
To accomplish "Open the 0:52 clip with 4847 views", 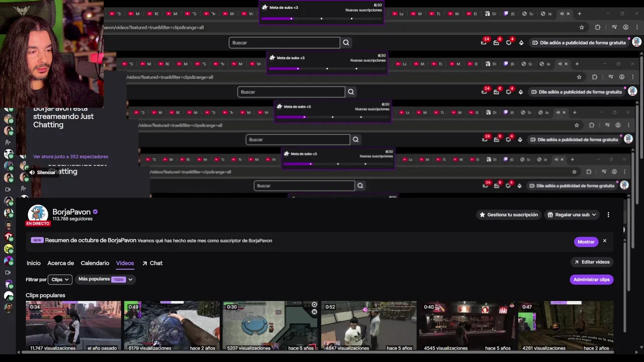I will 369,326.
